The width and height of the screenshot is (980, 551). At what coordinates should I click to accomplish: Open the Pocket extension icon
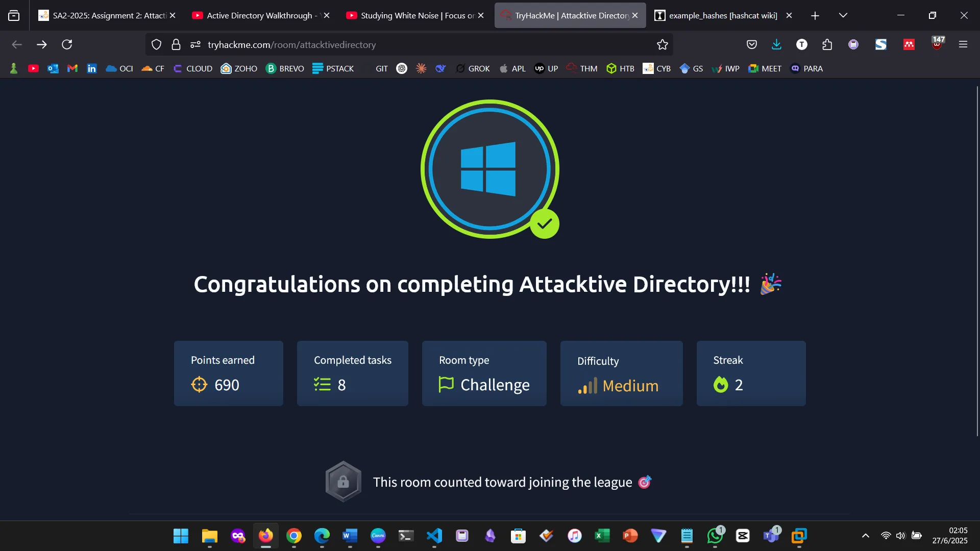click(x=751, y=44)
